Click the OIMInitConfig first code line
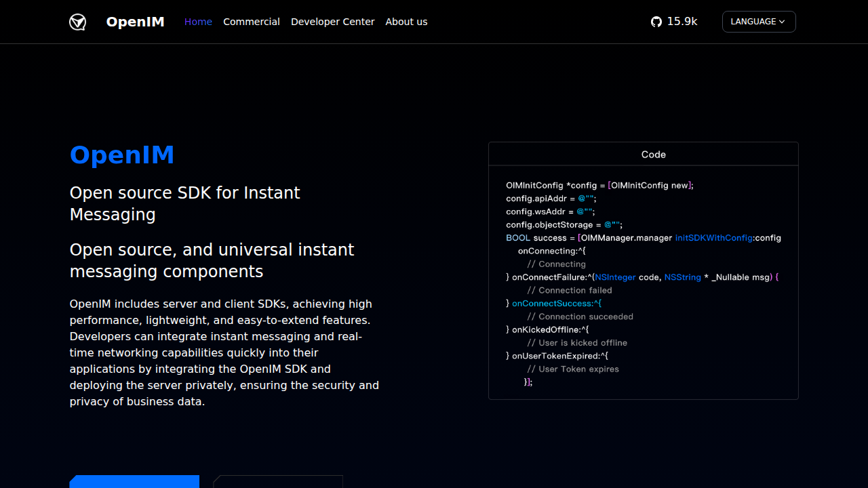This screenshot has width=868, height=488. 599,186
